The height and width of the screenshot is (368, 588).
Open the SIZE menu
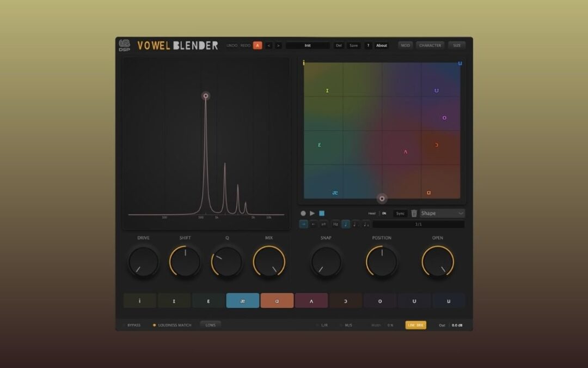457,45
